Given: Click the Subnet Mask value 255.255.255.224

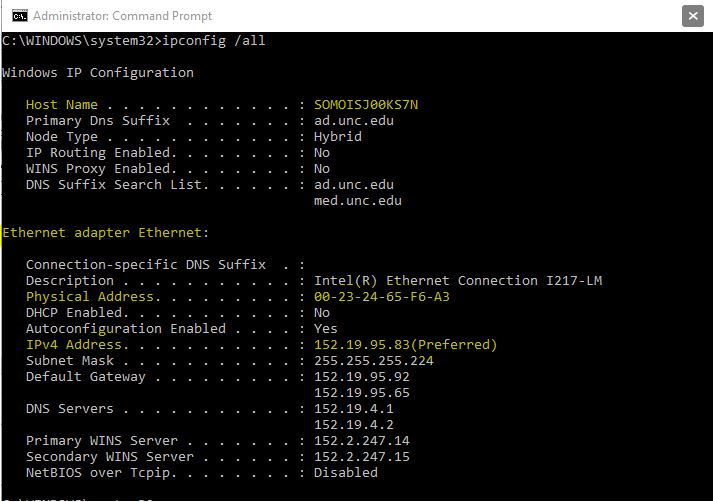Looking at the screenshot, I should (x=374, y=361).
